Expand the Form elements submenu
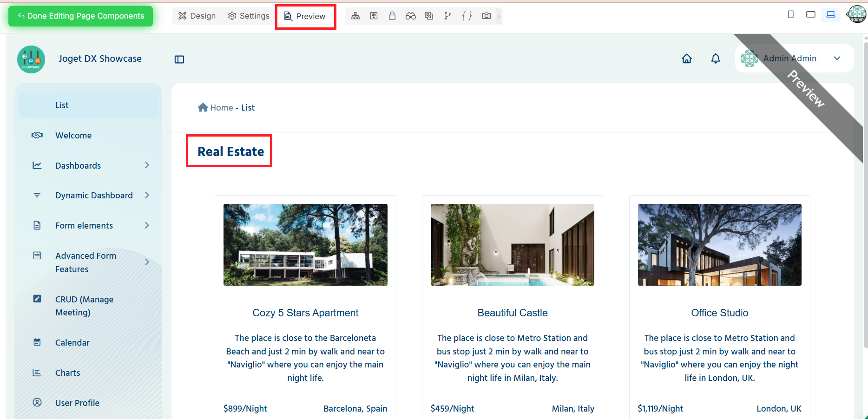 (147, 225)
